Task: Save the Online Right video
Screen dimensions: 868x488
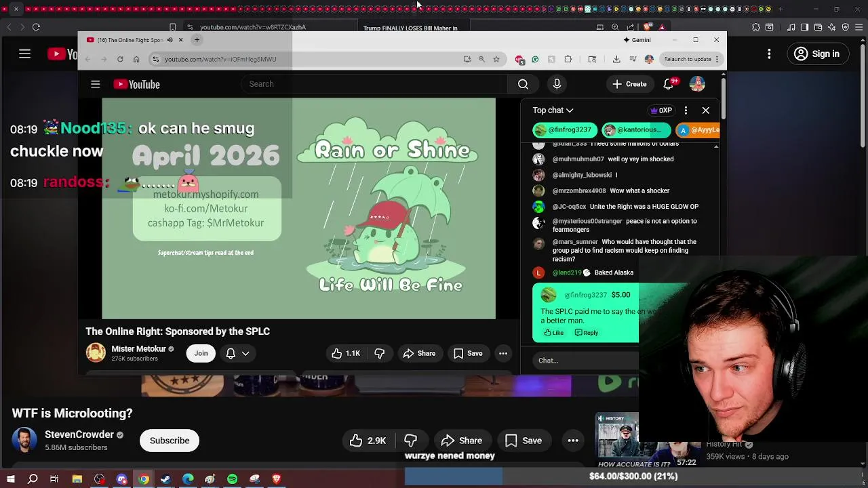Action: (x=468, y=353)
